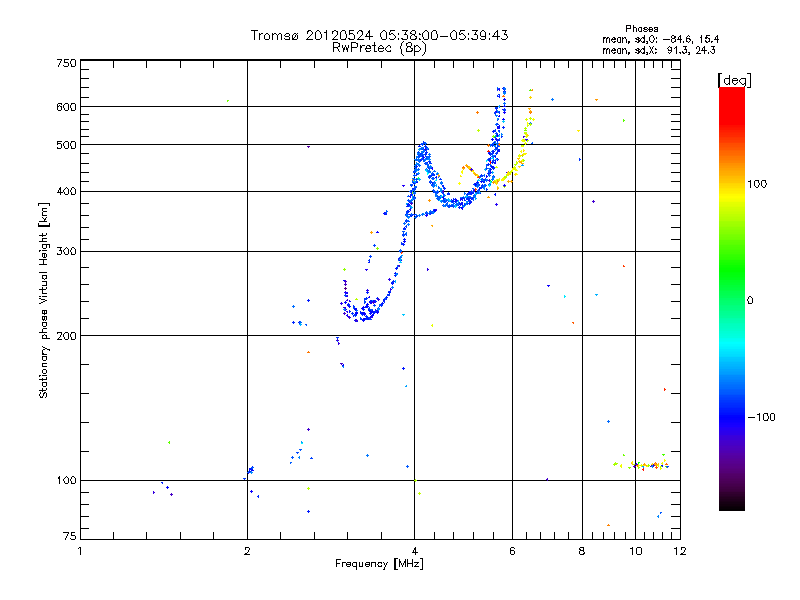Viewport: 800px width, 600px height.
Task: Click the rainbow phase color bar
Action: pyautogui.click(x=732, y=299)
